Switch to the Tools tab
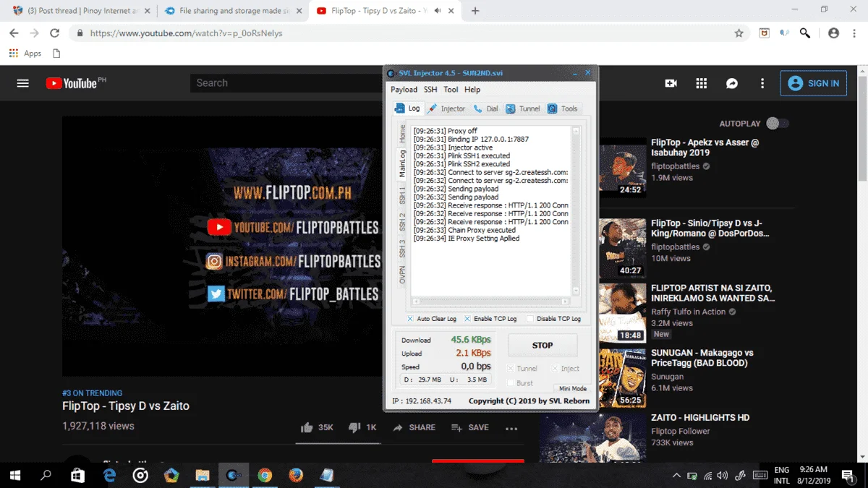 (x=563, y=108)
